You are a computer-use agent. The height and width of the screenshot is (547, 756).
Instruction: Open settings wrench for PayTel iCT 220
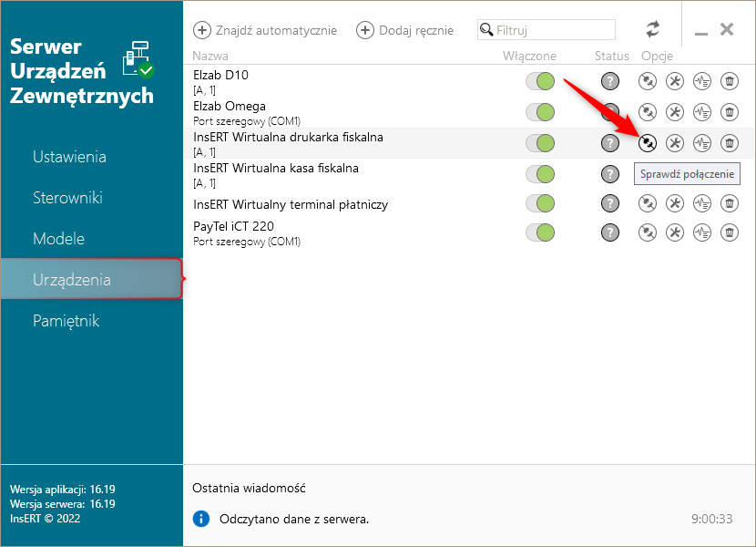pyautogui.click(x=675, y=232)
